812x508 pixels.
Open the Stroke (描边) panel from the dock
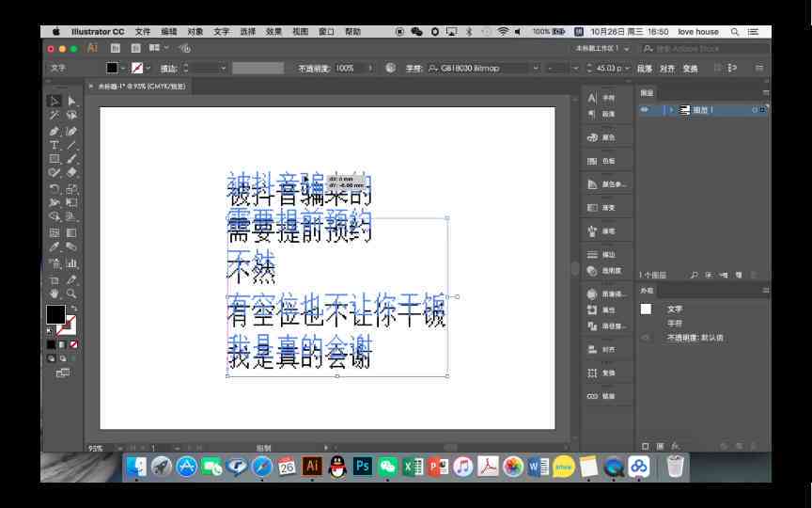pos(602,255)
